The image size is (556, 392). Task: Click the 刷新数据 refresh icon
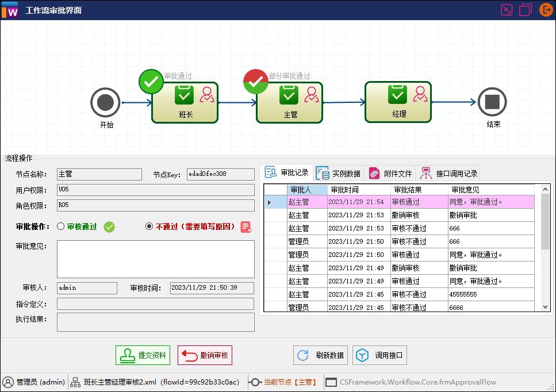[302, 355]
